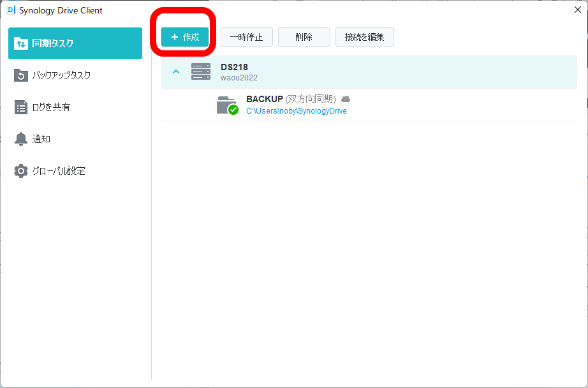Click the DS218 server icon
The width and height of the screenshot is (588, 388).
[x=201, y=71]
